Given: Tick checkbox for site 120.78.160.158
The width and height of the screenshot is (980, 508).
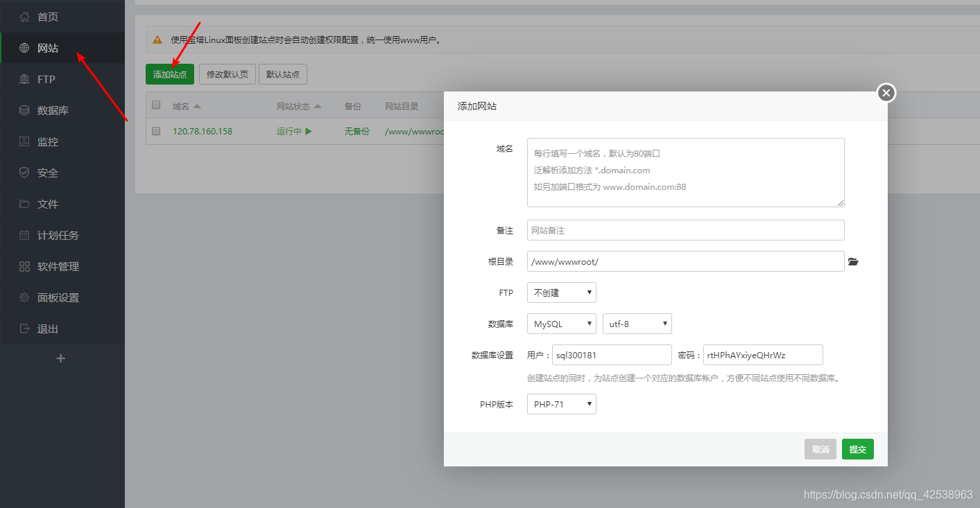Looking at the screenshot, I should coord(156,130).
